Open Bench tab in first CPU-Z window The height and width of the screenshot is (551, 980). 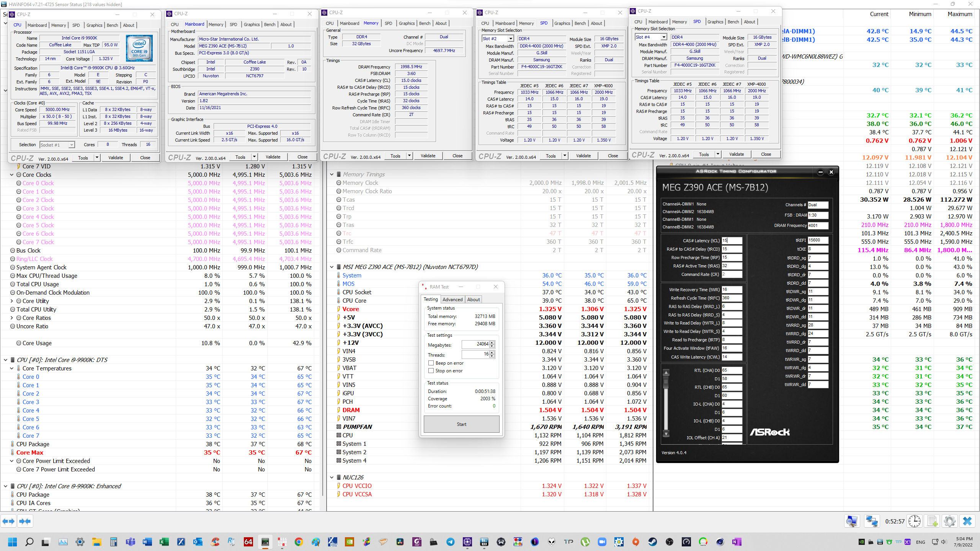112,25
